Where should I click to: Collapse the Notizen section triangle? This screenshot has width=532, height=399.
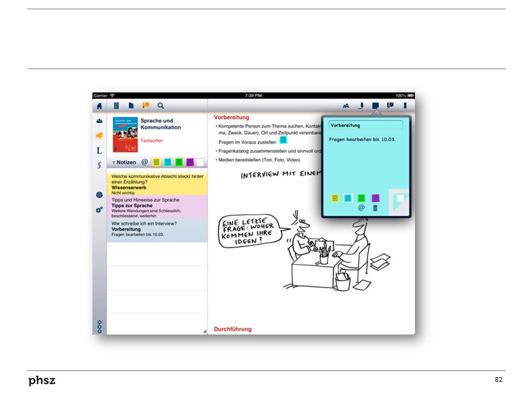pos(114,162)
